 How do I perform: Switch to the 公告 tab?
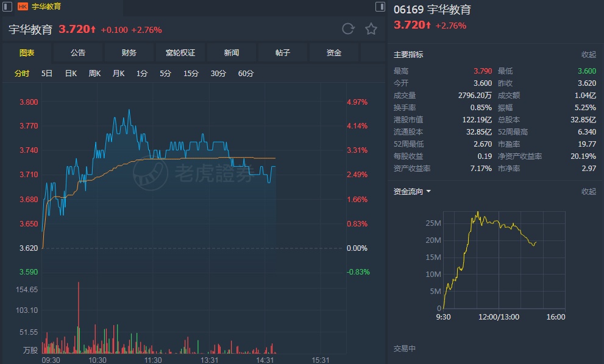(78, 53)
